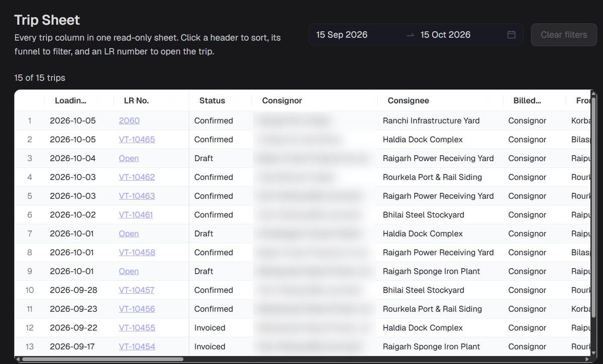Open trip VT-10454
Image resolution: width=603 pixels, height=364 pixels.
point(137,346)
